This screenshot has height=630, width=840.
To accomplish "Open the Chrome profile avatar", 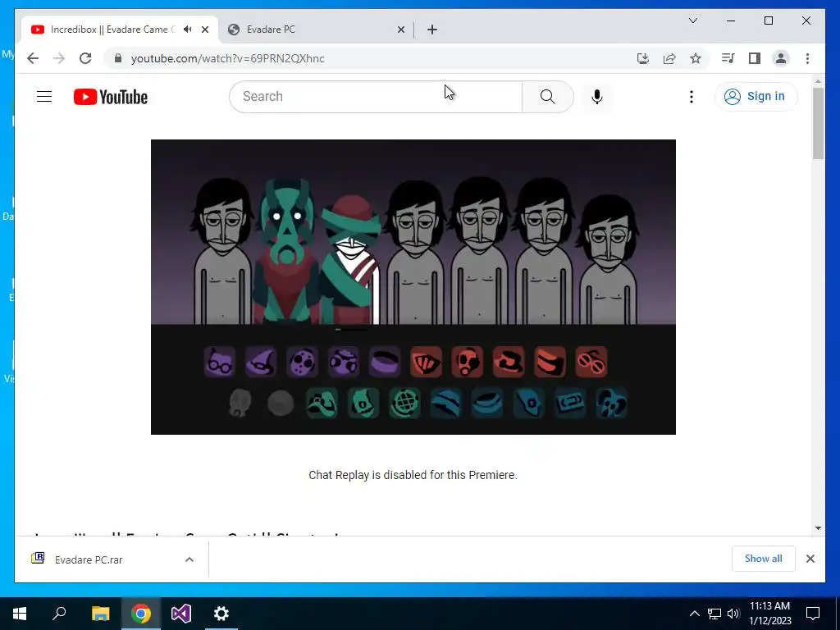I will pyautogui.click(x=781, y=58).
